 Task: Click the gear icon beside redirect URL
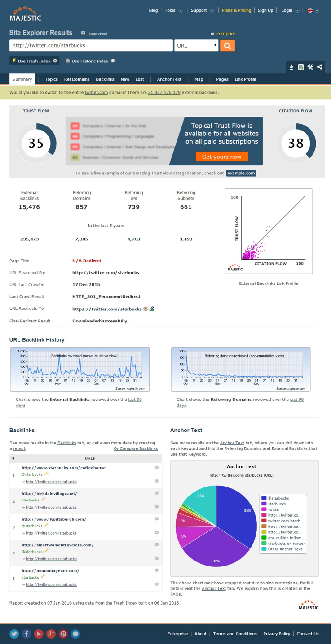point(146,309)
